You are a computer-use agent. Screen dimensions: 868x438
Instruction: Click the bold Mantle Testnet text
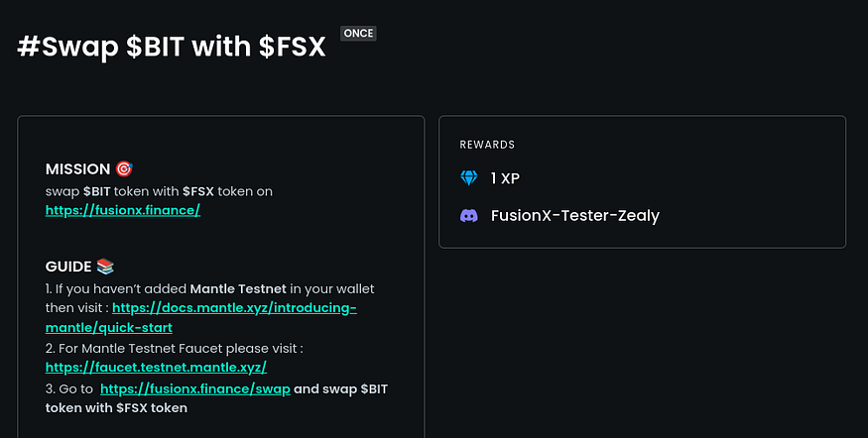coord(238,288)
